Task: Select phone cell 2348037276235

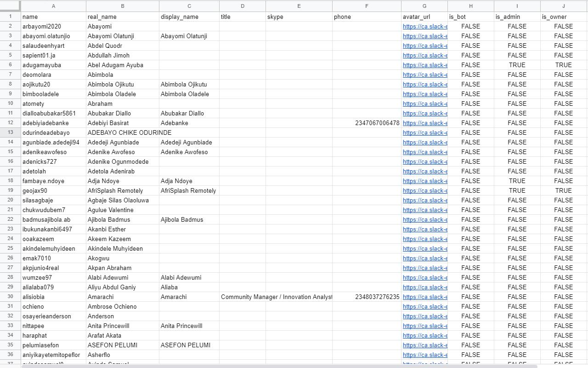Action: tap(367, 297)
